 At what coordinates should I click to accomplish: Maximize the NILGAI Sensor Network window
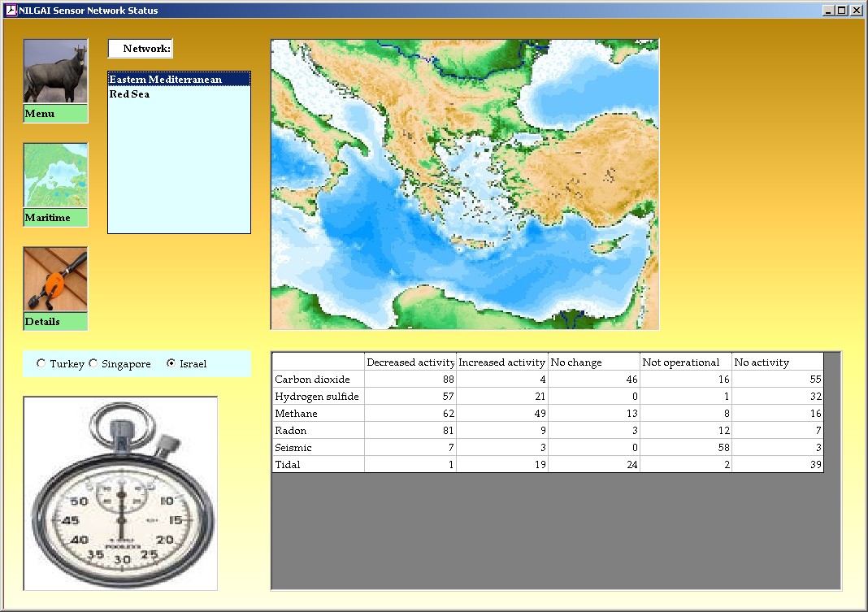tap(842, 11)
